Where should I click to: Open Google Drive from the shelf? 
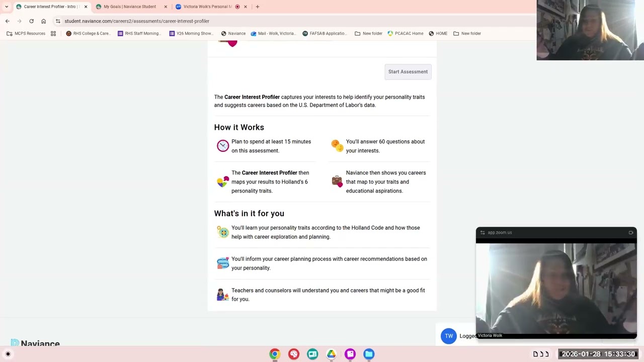(331, 354)
